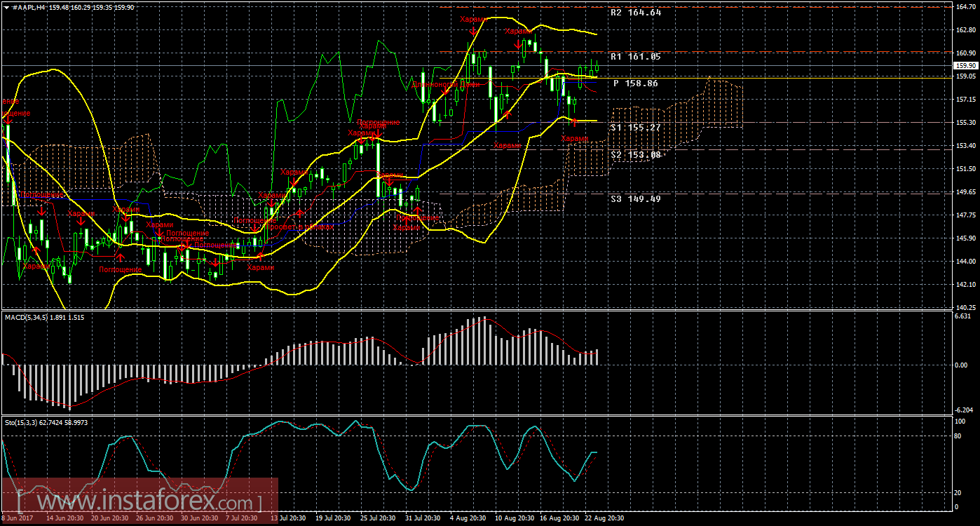Screen dimensions: 980x526
Task: Click red up arrow above Харами beside S1
Action: [575, 124]
